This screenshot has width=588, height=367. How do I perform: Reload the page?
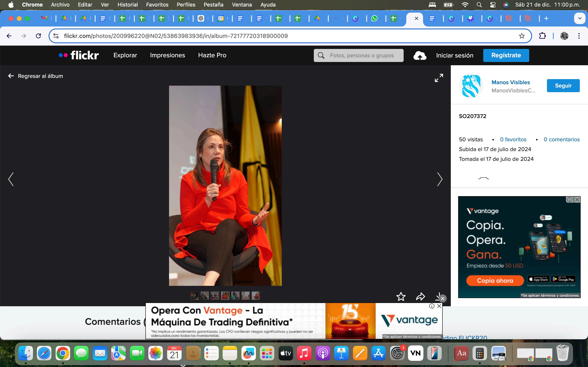coord(38,36)
